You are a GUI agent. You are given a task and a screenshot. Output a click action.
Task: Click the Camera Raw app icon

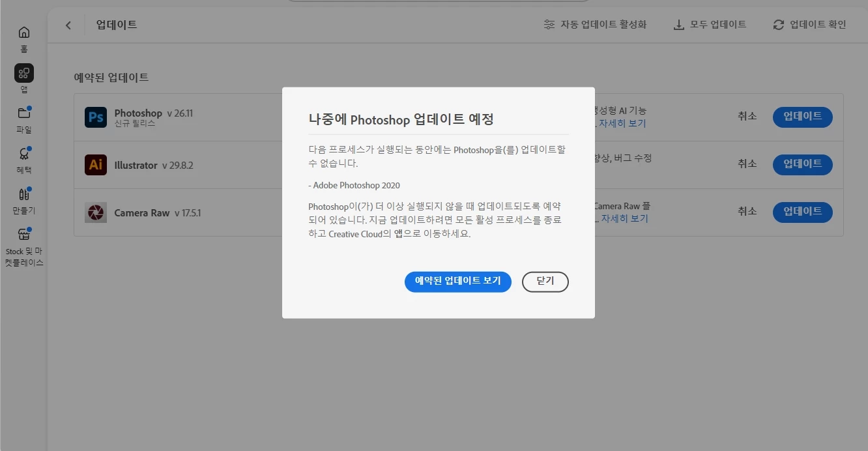coord(96,212)
